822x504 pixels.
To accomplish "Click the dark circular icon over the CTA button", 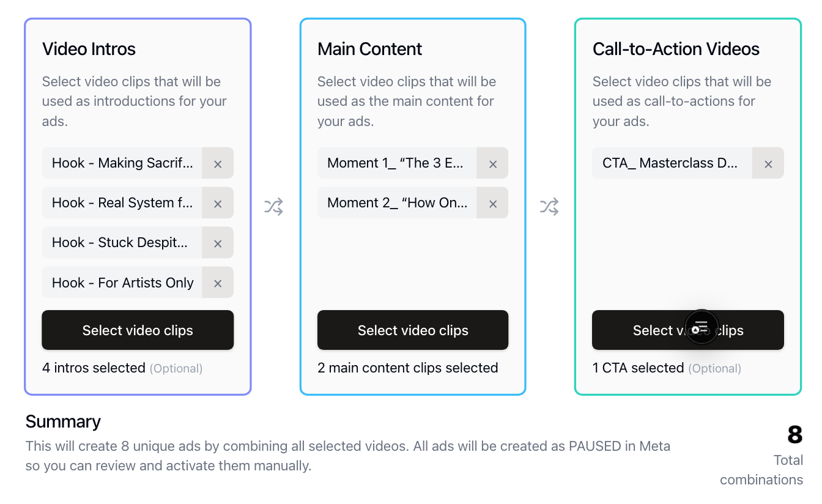I will pos(701,328).
